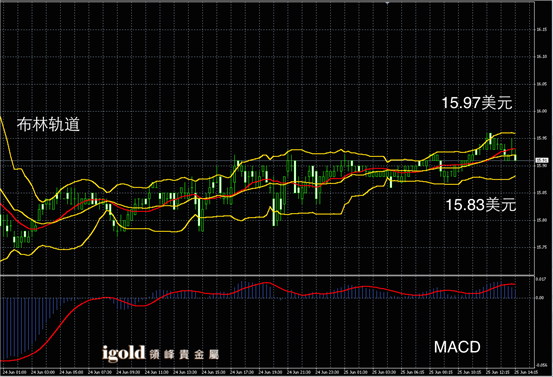Click the igold logo watermark
This screenshot has width=553, height=377.
tap(124, 353)
